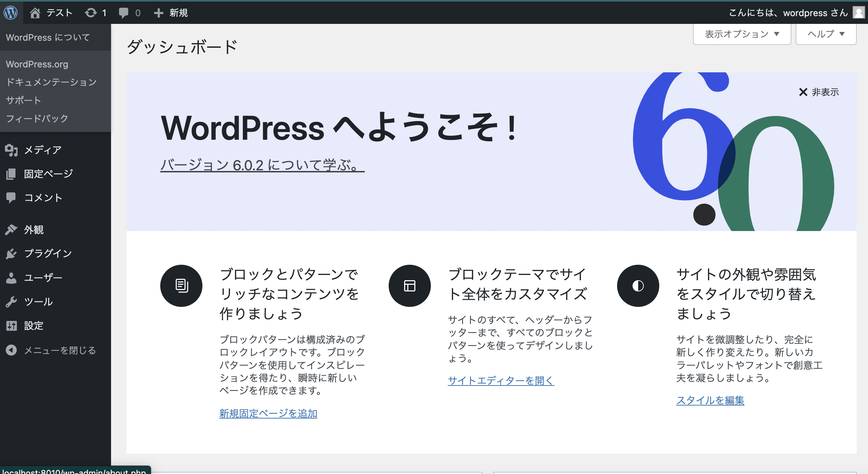Image resolution: width=868 pixels, height=474 pixels.
Task: Click the スタイルを編集 link
Action: pos(710,400)
